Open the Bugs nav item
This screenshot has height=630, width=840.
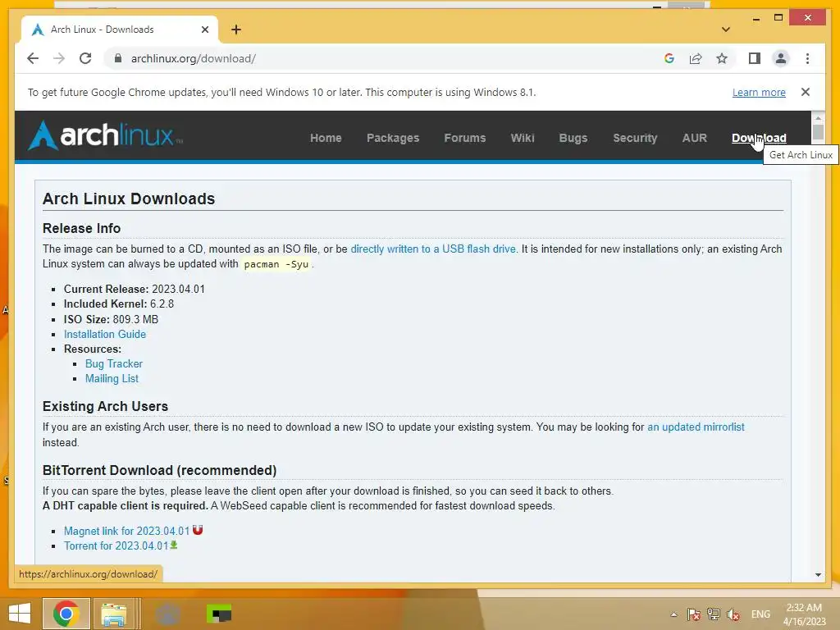tap(573, 138)
